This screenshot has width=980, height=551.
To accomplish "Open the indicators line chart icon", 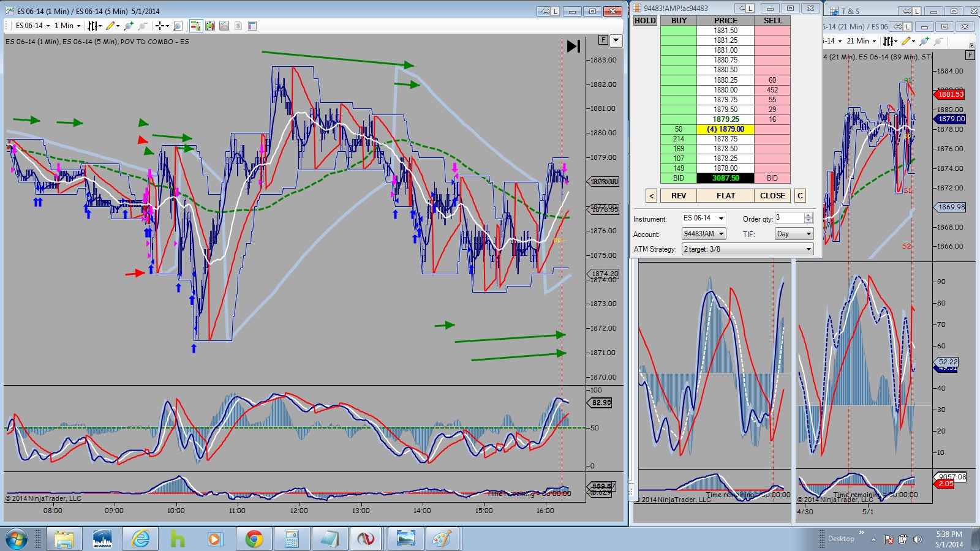I will click(x=224, y=26).
